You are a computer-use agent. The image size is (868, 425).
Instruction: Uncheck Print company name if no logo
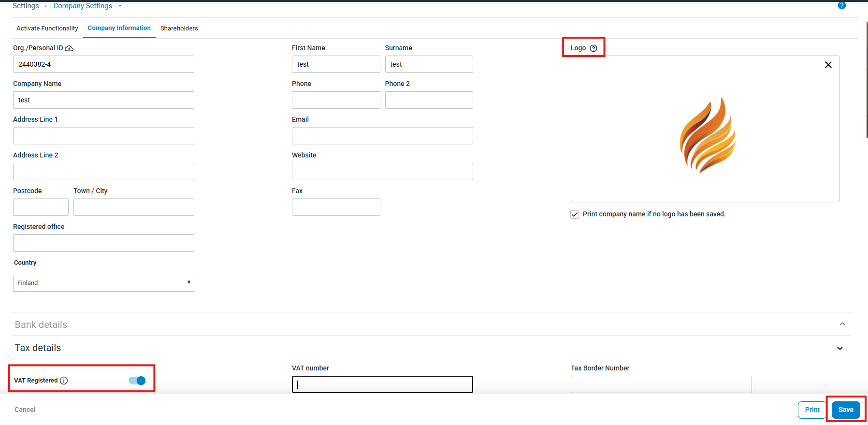pyautogui.click(x=575, y=214)
